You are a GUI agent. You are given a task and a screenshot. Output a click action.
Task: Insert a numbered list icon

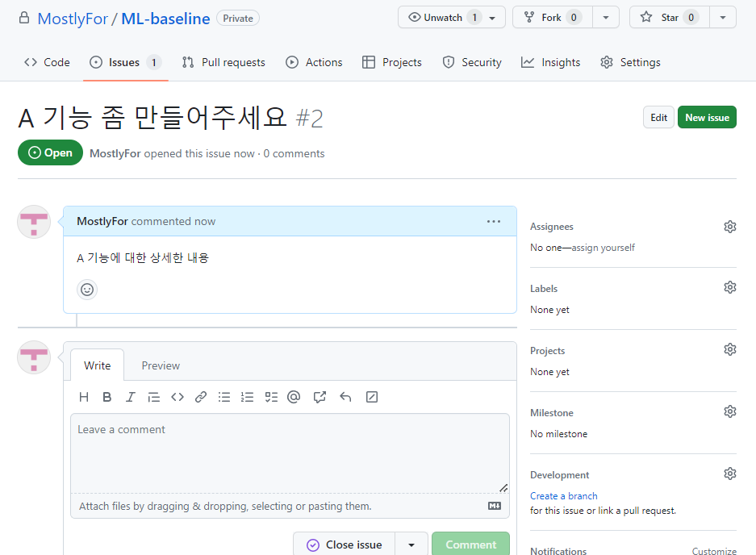coord(248,397)
